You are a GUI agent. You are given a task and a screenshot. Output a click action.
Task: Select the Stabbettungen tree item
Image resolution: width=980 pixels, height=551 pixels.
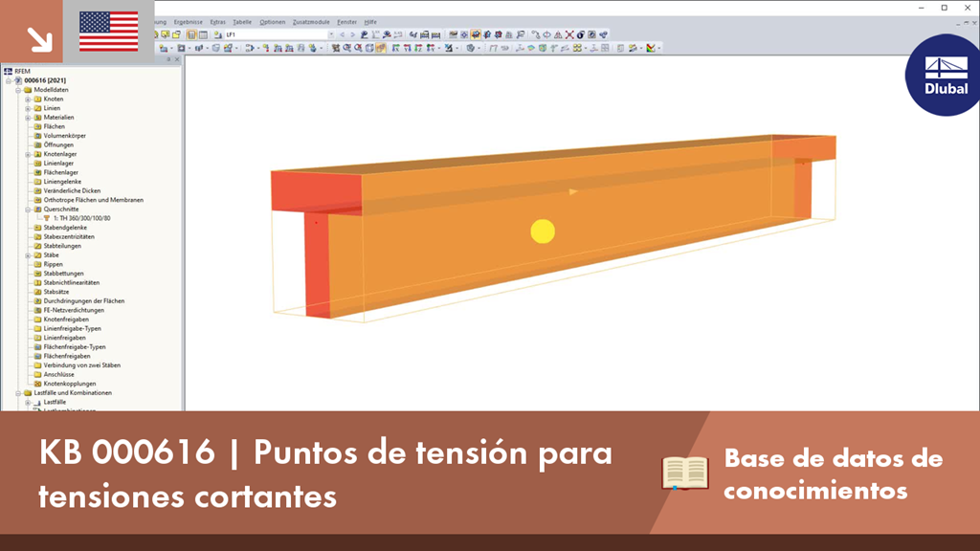coord(63,274)
